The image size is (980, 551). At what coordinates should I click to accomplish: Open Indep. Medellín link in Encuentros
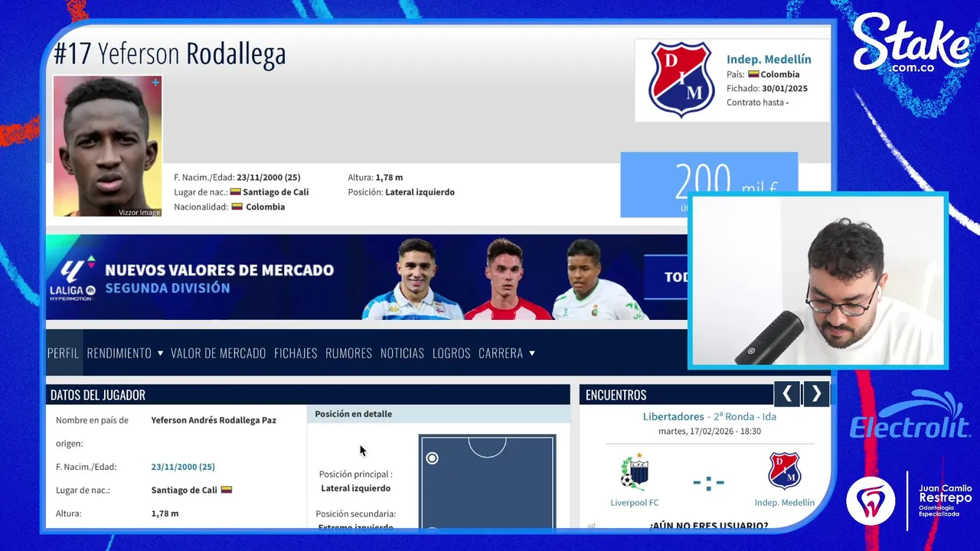coord(785,503)
